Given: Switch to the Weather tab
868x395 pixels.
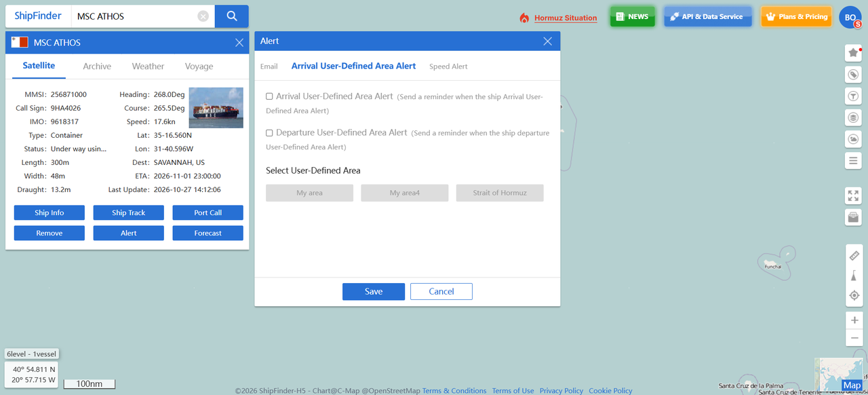Looking at the screenshot, I should click(x=148, y=67).
